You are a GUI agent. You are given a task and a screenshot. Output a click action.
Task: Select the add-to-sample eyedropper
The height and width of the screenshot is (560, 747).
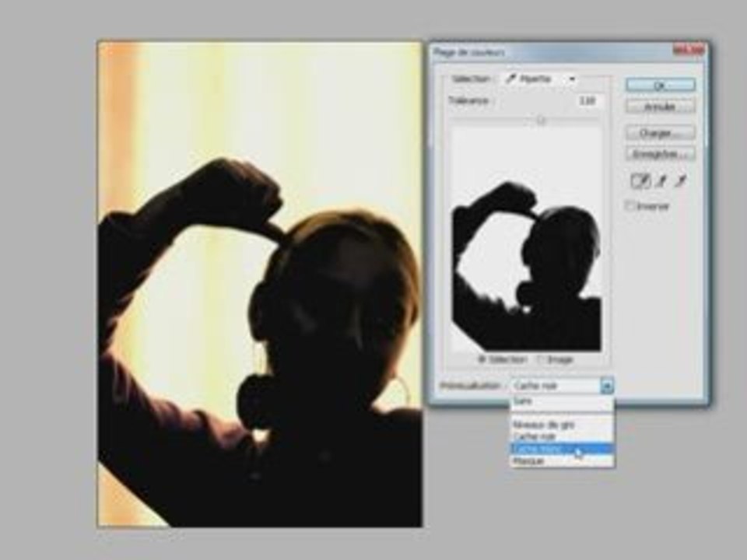click(661, 181)
